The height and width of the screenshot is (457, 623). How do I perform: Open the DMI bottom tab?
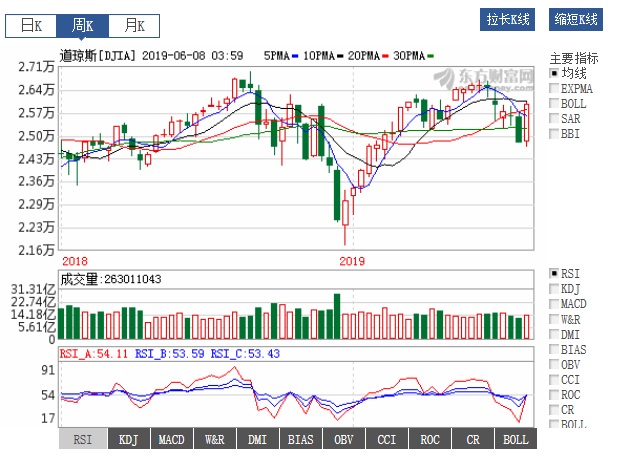[x=257, y=440]
